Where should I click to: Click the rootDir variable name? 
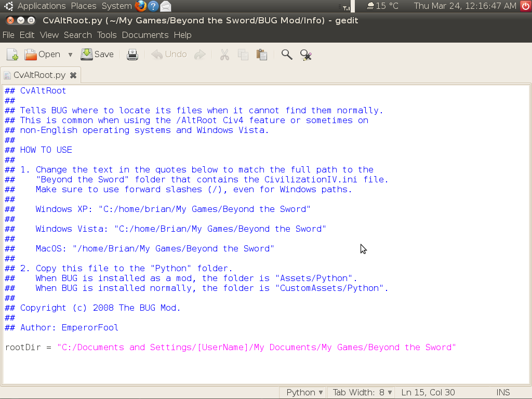click(23, 348)
